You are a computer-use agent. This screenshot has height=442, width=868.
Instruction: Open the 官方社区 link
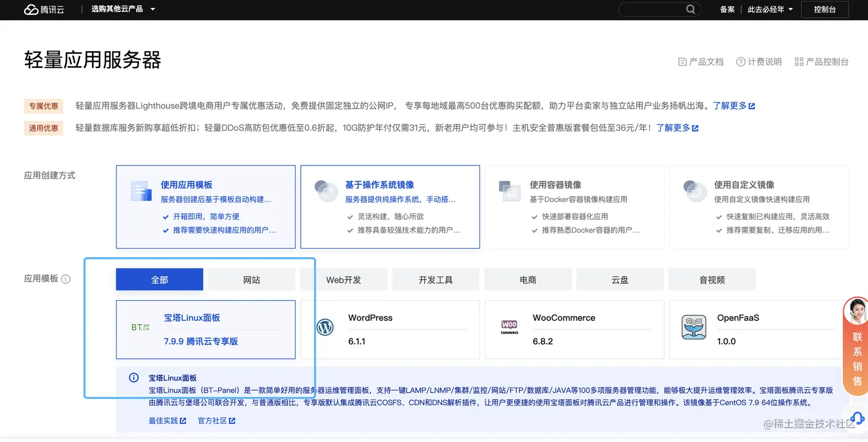(x=216, y=421)
